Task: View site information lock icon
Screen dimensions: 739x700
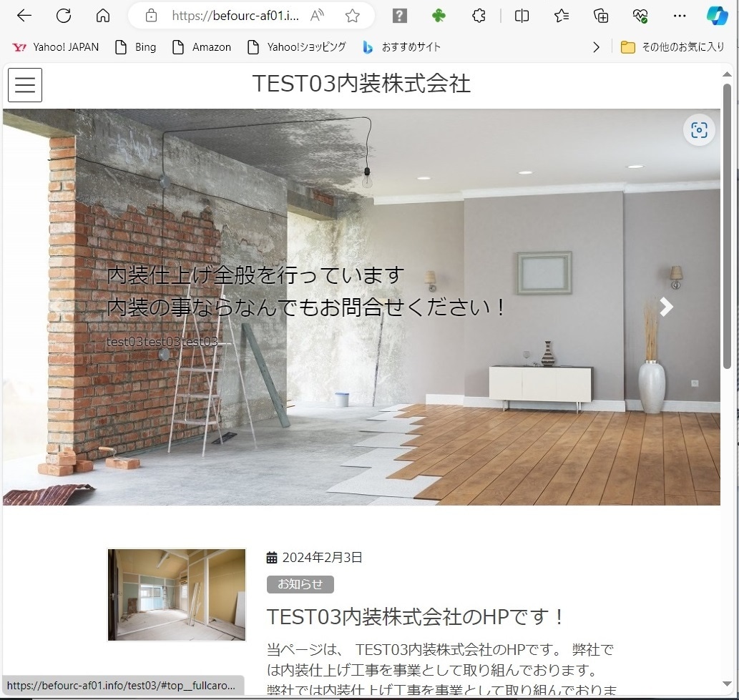Action: pyautogui.click(x=151, y=16)
